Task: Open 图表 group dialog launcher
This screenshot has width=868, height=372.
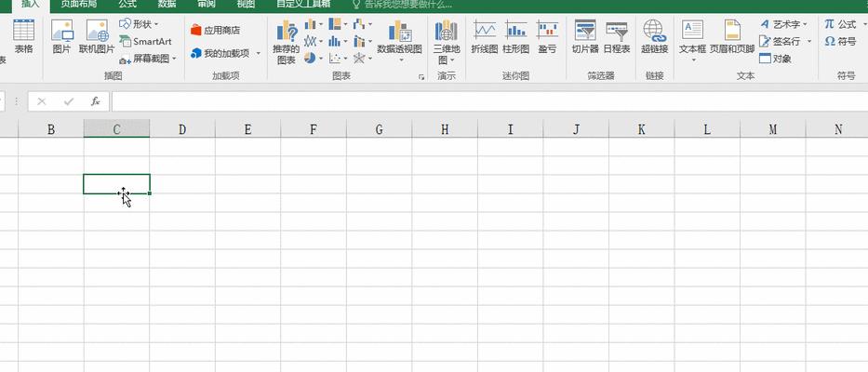Action: point(421,77)
